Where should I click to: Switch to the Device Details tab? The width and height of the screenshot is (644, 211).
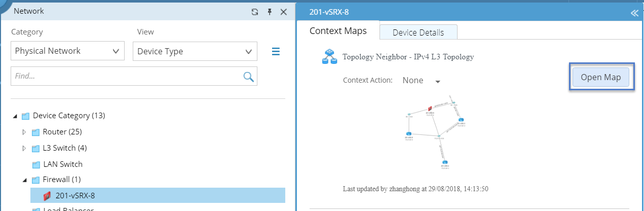(x=418, y=32)
